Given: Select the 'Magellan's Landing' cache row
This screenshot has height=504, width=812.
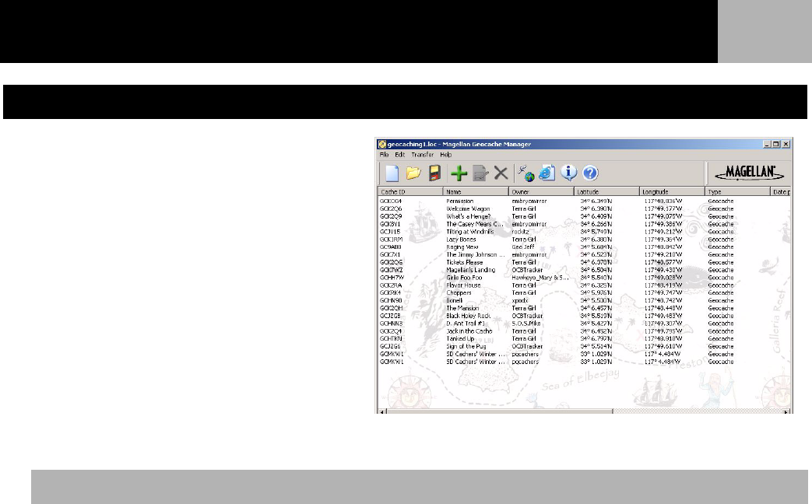Looking at the screenshot, I should (584, 270).
